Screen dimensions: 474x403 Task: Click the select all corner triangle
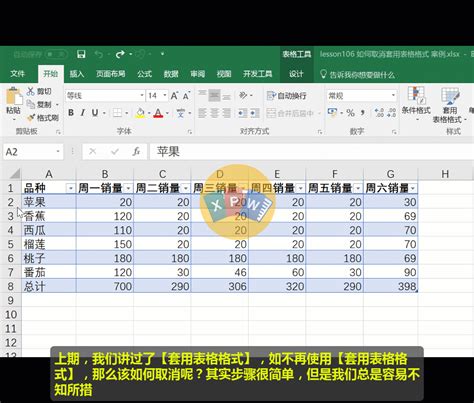[x=15, y=174]
